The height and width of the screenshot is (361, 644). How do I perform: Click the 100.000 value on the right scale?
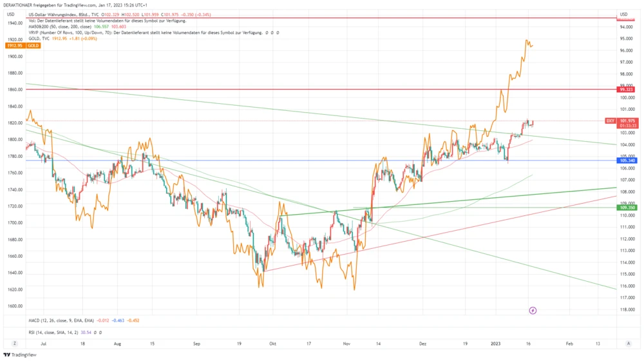click(x=627, y=98)
